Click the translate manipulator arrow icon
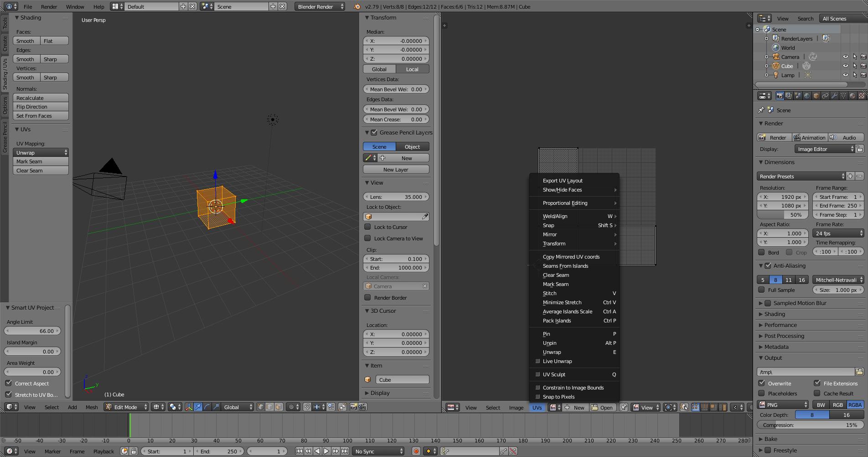 198,407
